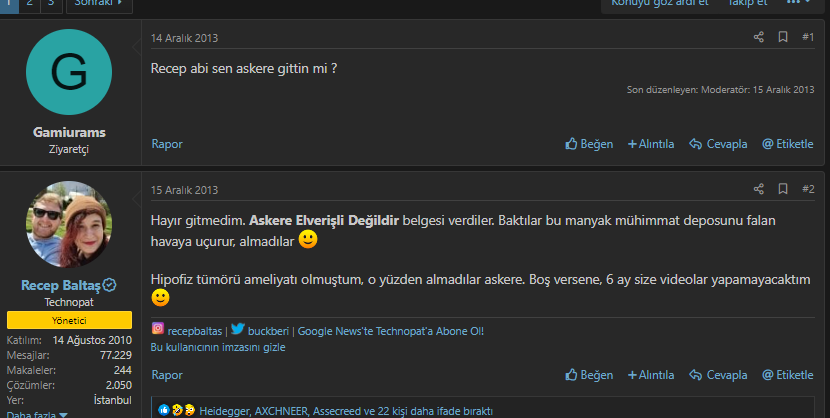830x418 pixels.
Task: Tag Recep Baltaş using Etiketle
Action: tap(788, 375)
